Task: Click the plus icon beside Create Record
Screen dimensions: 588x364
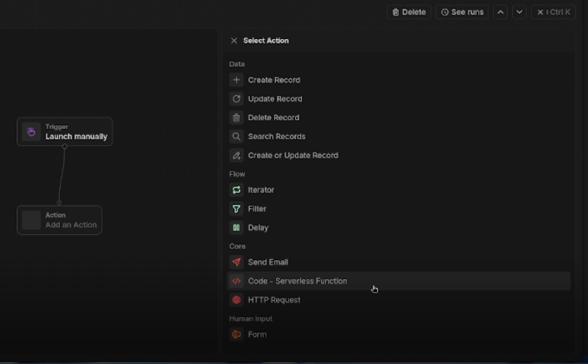Action: point(236,80)
